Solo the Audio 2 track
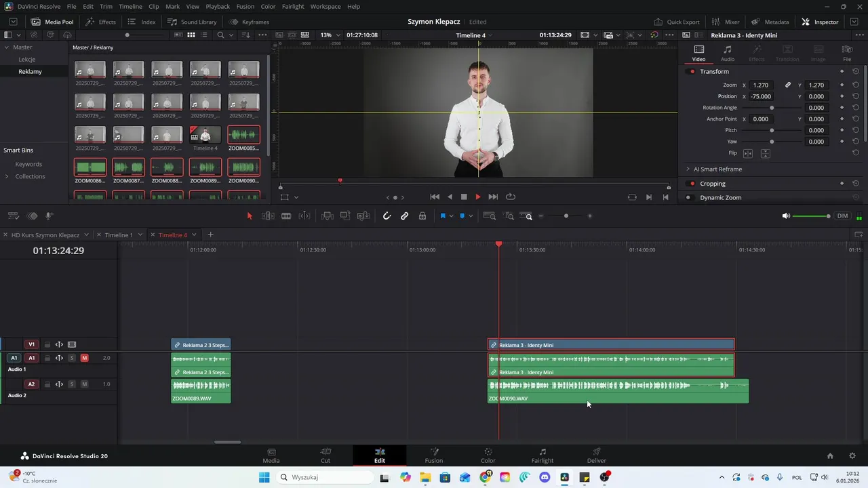 [x=72, y=384]
